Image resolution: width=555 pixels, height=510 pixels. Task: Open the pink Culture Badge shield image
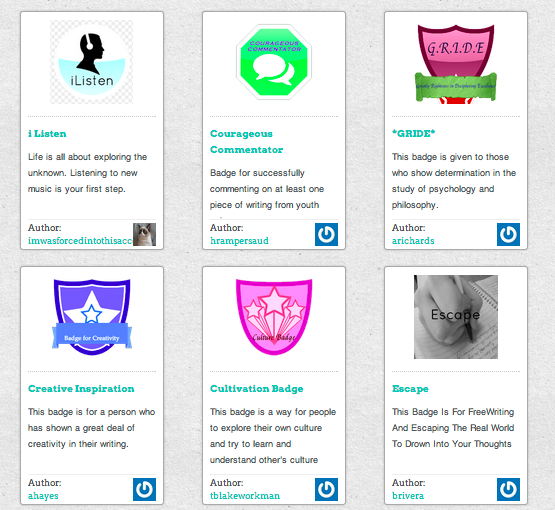click(274, 317)
